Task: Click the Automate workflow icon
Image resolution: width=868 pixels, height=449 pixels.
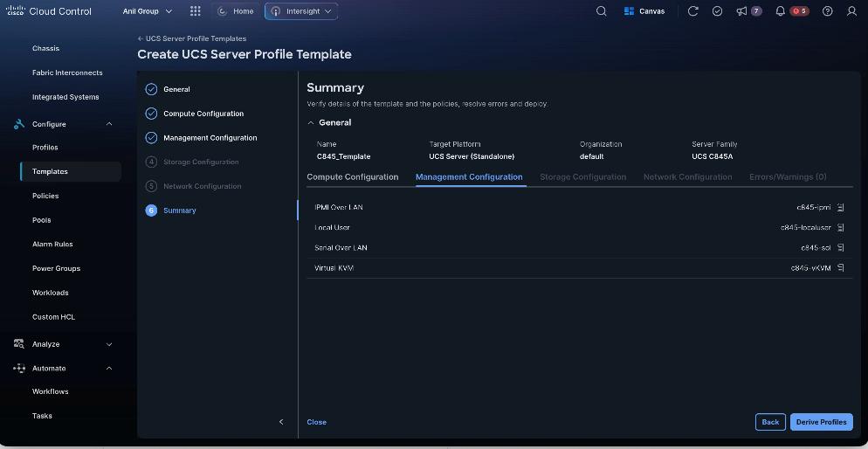Action: (x=19, y=368)
